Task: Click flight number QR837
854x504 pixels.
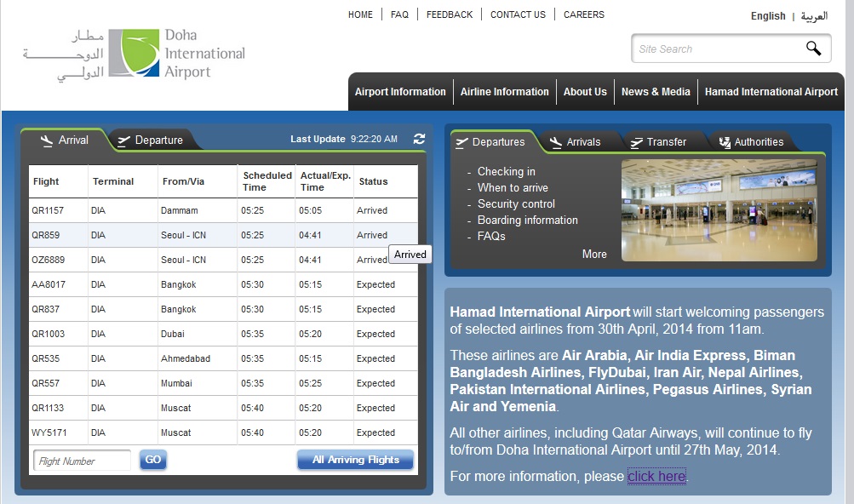Action: click(x=46, y=309)
